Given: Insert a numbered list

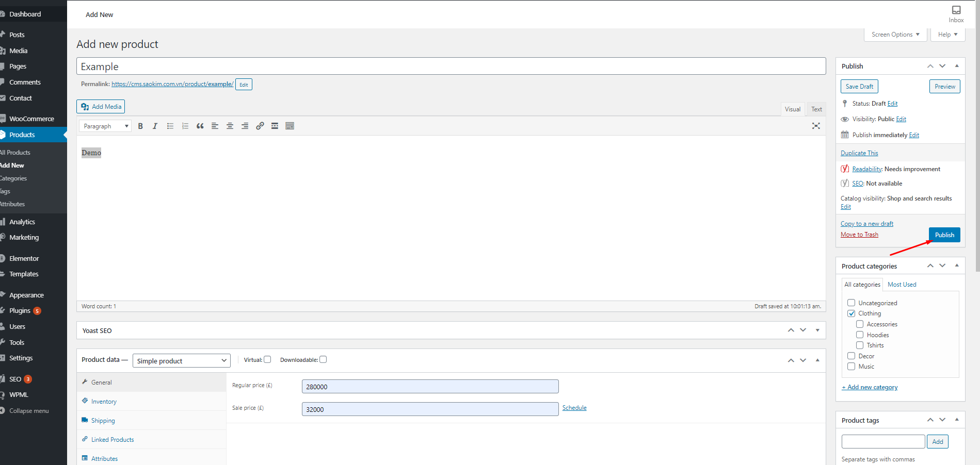Looking at the screenshot, I should click(x=185, y=126).
